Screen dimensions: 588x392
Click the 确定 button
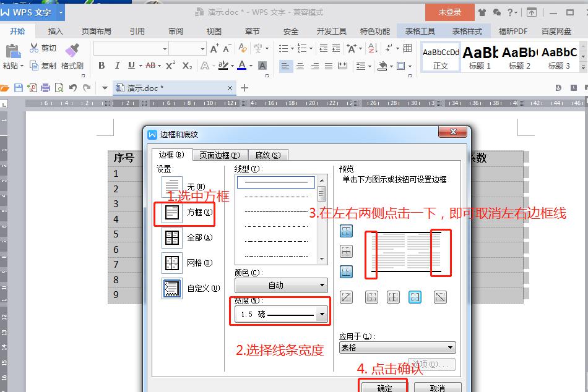[384, 387]
